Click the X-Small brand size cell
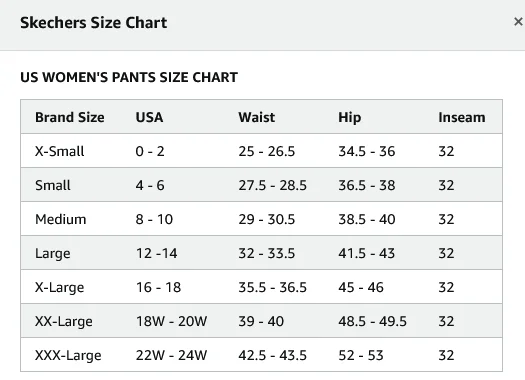 (60, 151)
